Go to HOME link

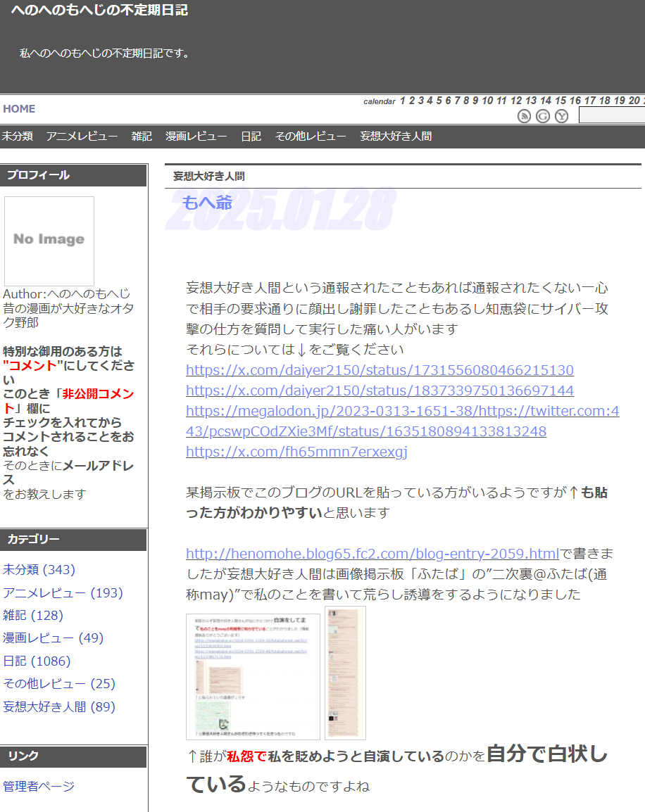click(19, 109)
